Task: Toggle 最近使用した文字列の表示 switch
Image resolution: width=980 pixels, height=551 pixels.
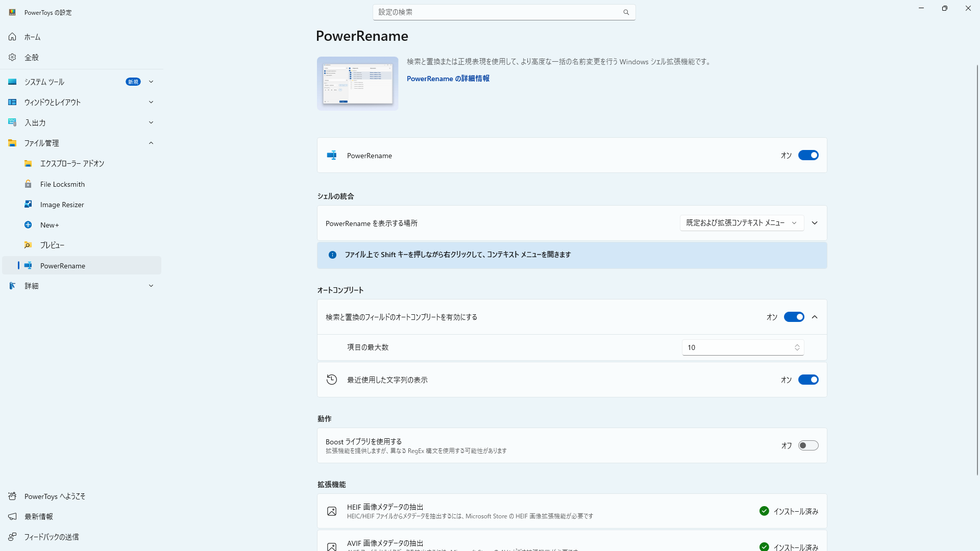Action: tap(808, 380)
